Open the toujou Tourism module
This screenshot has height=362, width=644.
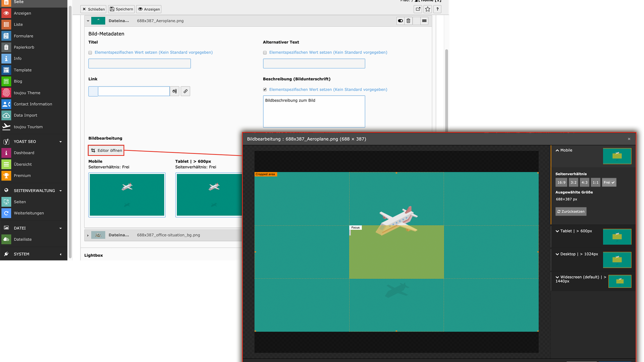click(x=28, y=127)
